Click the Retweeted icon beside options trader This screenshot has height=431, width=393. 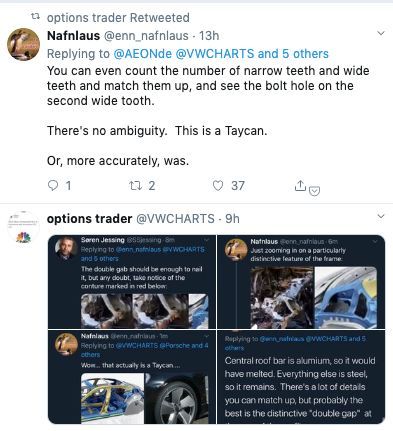click(35, 16)
